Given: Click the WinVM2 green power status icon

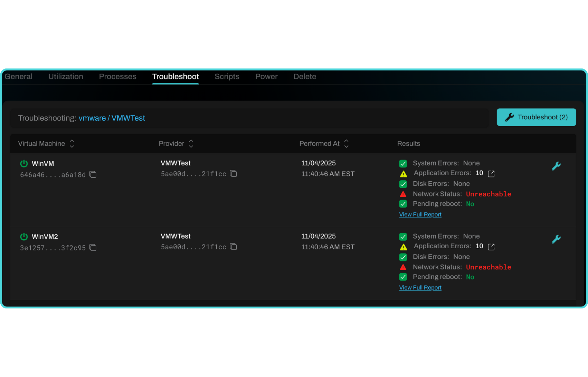Looking at the screenshot, I should point(24,237).
